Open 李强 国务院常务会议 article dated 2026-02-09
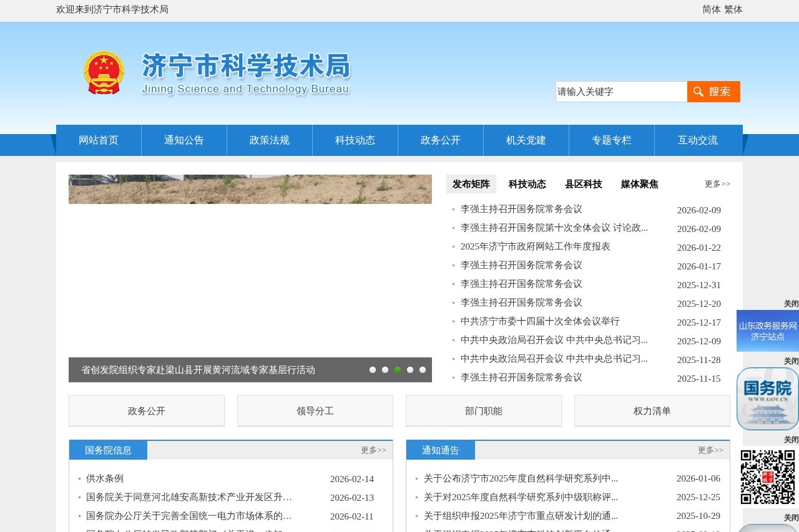The width and height of the screenshot is (799, 532). [x=521, y=209]
